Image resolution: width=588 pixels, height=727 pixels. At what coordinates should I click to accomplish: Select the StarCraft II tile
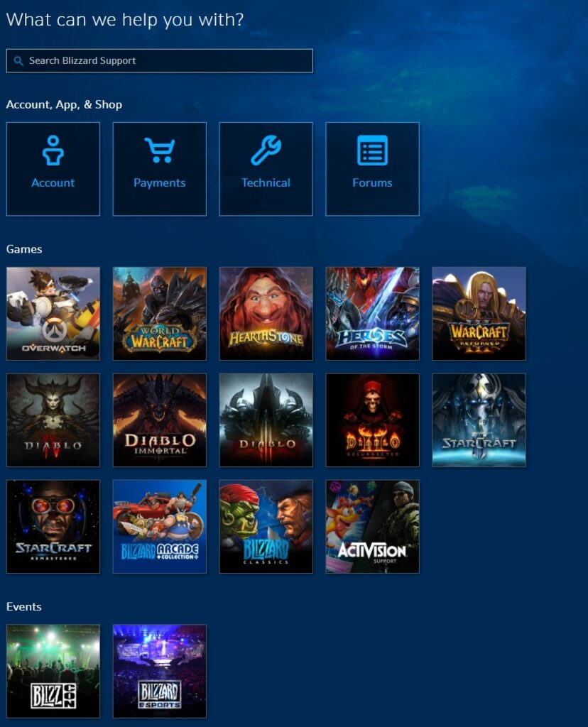coord(479,420)
